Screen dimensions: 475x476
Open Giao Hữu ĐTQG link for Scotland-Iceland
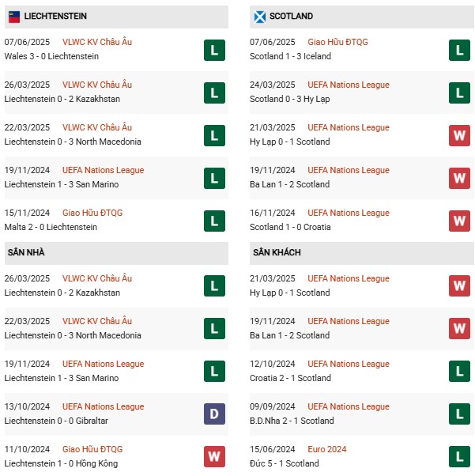[337, 42]
